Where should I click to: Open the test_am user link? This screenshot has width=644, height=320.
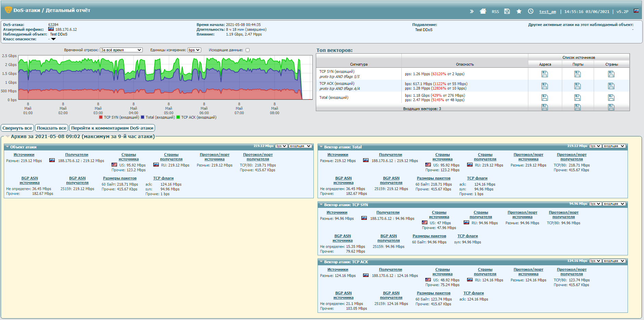[548, 12]
